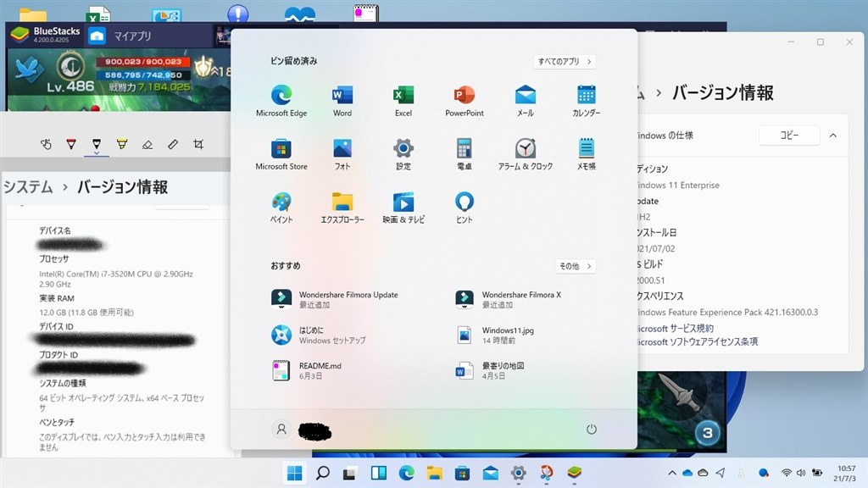Open エクスプローラー from pinned apps
The width and height of the screenshot is (868, 488).
(x=342, y=208)
